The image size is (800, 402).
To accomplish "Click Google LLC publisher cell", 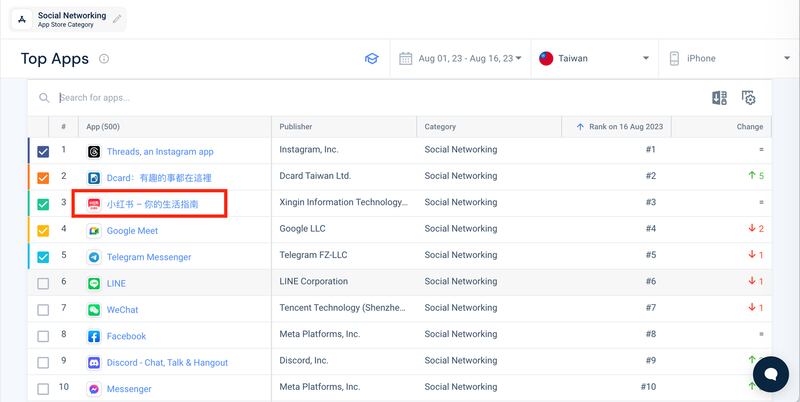I will (x=302, y=229).
